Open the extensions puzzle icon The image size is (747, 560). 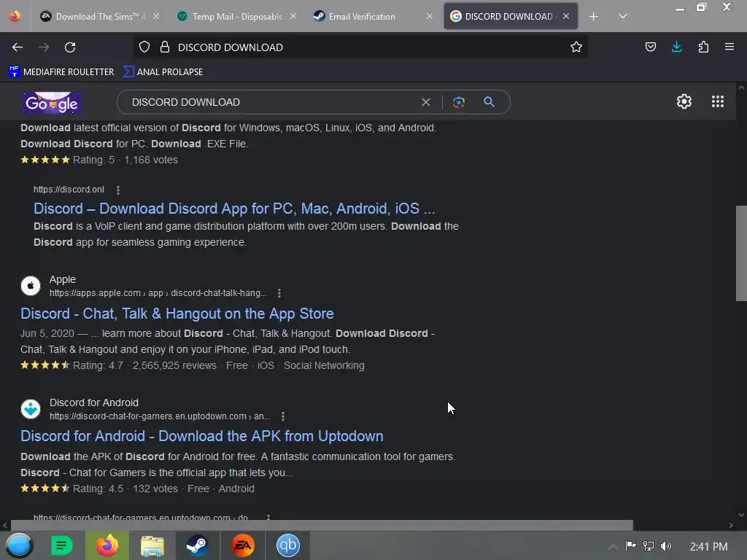[703, 47]
